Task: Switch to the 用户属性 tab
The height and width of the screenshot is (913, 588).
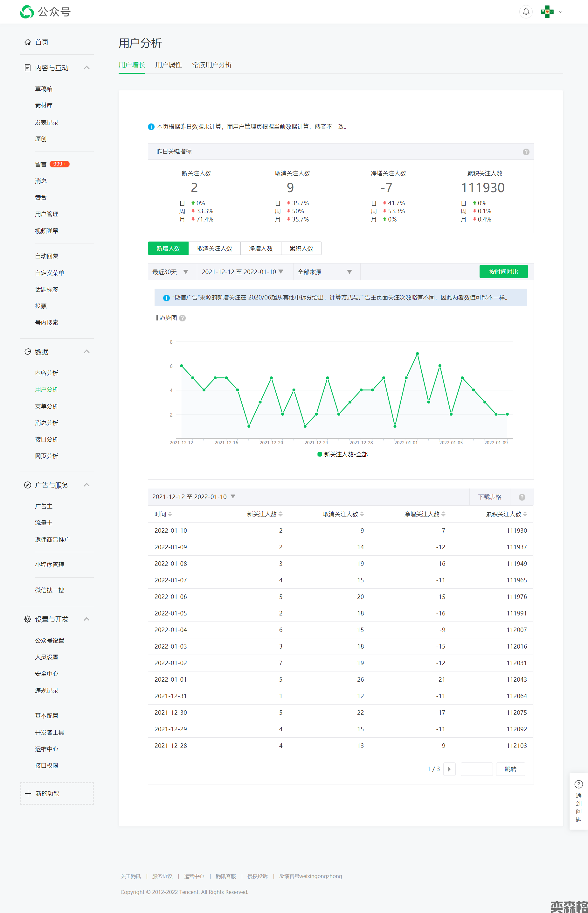Action: click(168, 65)
